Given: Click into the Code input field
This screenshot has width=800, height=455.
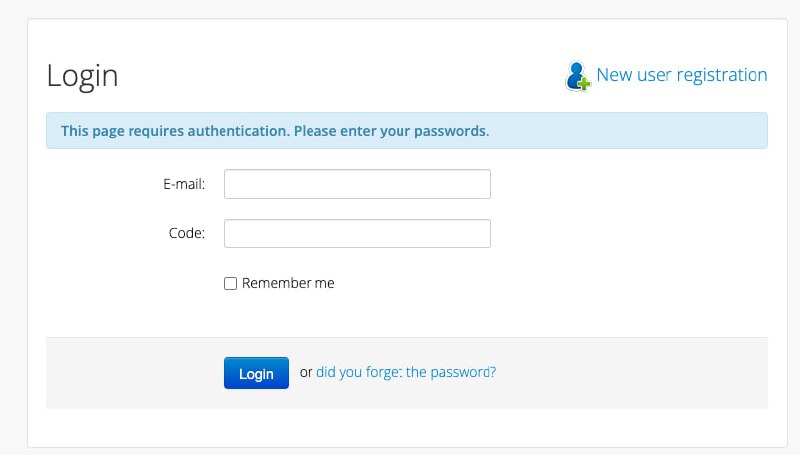Looking at the screenshot, I should point(357,233).
